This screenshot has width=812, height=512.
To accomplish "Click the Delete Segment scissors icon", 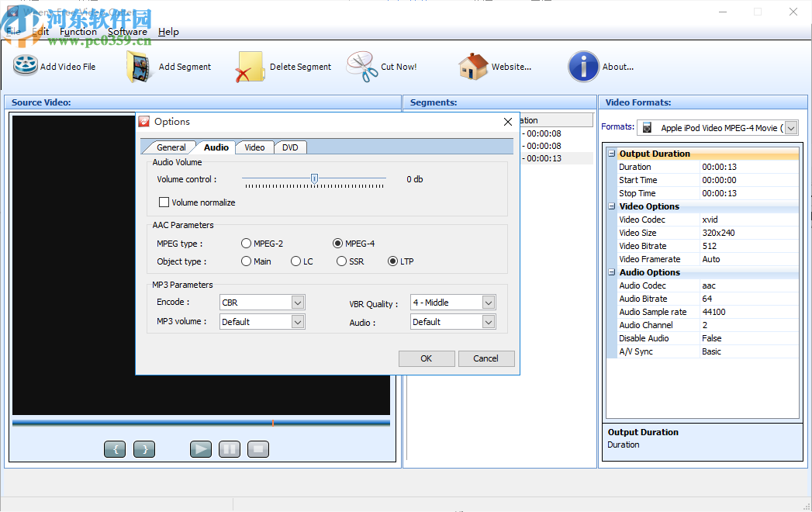I will pyautogui.click(x=249, y=66).
